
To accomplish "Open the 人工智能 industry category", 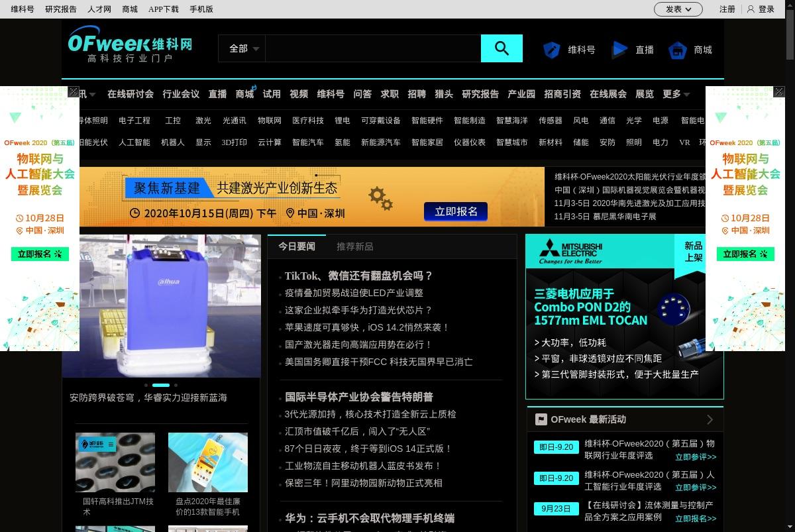I will point(134,142).
